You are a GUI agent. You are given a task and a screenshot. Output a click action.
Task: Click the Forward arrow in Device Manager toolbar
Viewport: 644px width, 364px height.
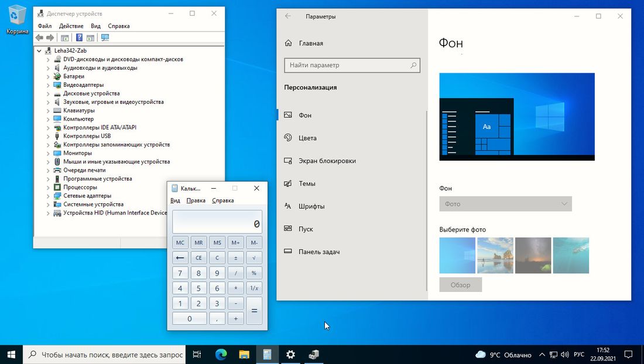[50, 38]
